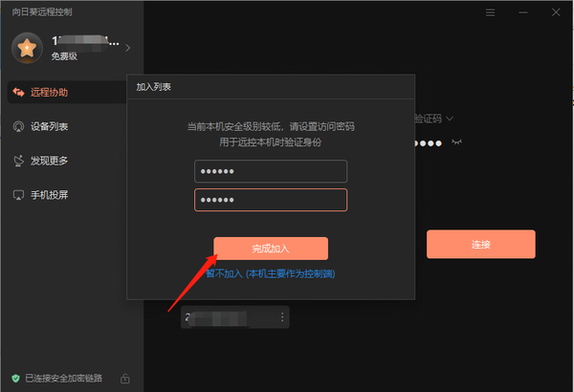The width and height of the screenshot is (574, 392).
Task: Click the lock icon in status bar
Action: [x=124, y=379]
